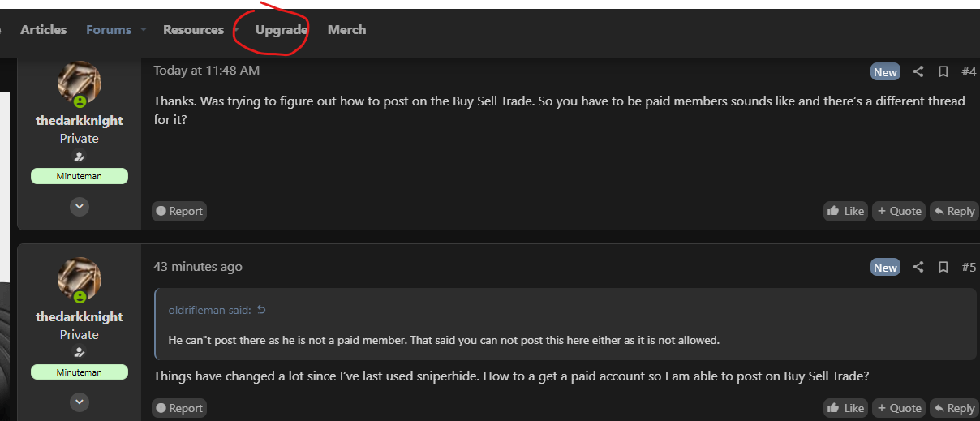Screen dimensions: 980x421
Task: Expand user details chevron on post #4
Action: coord(80,206)
